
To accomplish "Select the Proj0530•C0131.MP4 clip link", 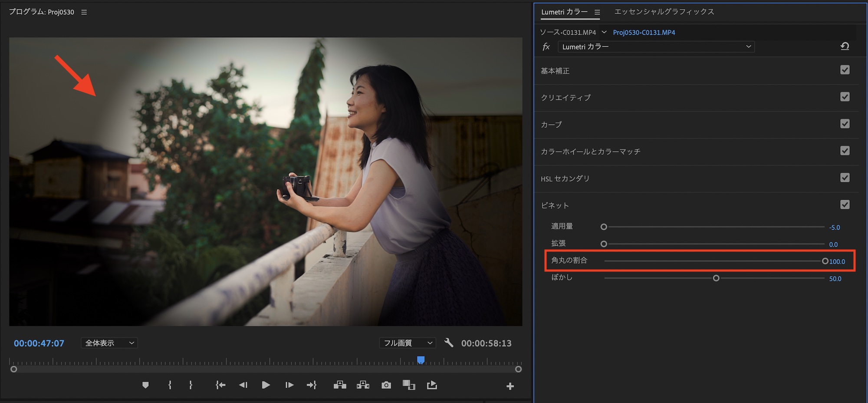I will point(644,33).
